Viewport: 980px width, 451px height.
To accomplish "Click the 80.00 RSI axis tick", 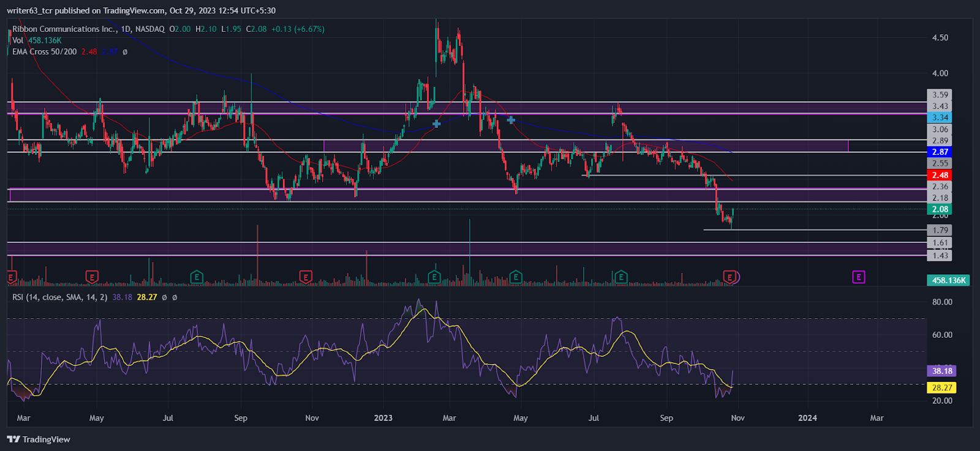I will point(942,302).
